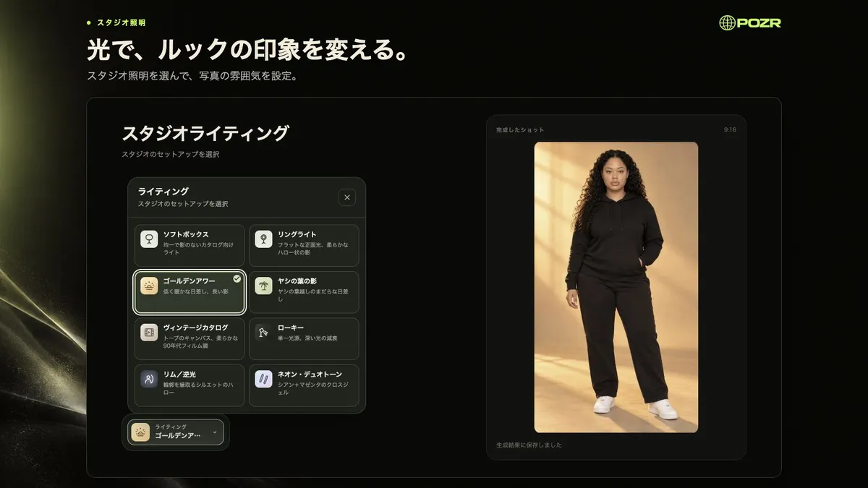
Task: Click the 完成したショット label
Action: pos(520,130)
